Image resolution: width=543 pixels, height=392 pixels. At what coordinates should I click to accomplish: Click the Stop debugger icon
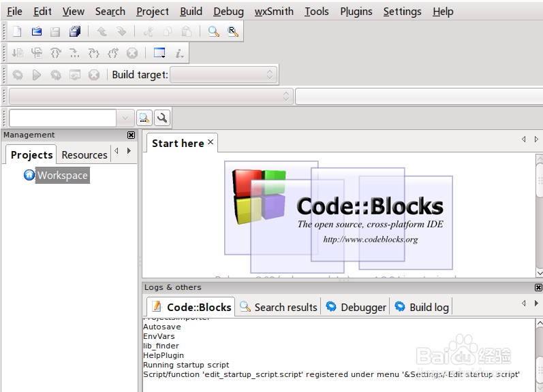(x=132, y=53)
